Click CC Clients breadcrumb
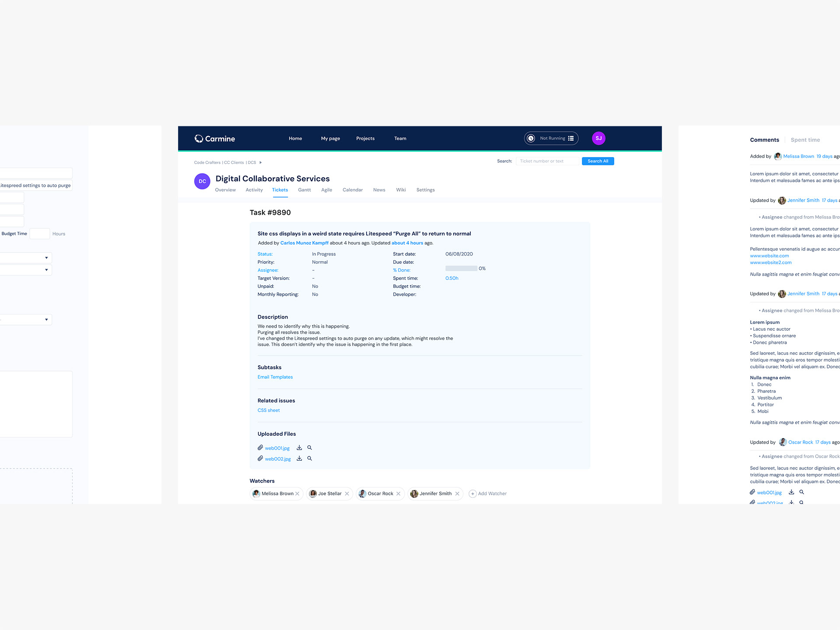This screenshot has width=840, height=630. [x=234, y=162]
